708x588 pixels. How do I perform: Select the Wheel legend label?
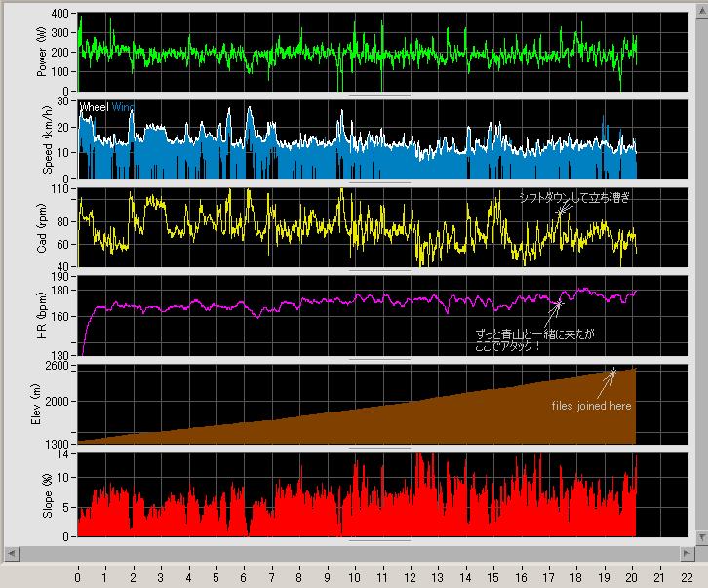coord(95,106)
